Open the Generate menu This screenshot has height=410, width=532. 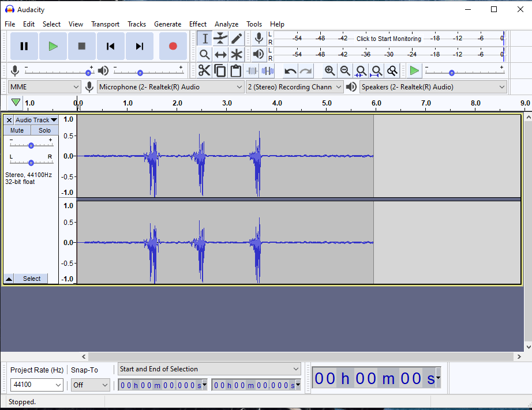168,24
